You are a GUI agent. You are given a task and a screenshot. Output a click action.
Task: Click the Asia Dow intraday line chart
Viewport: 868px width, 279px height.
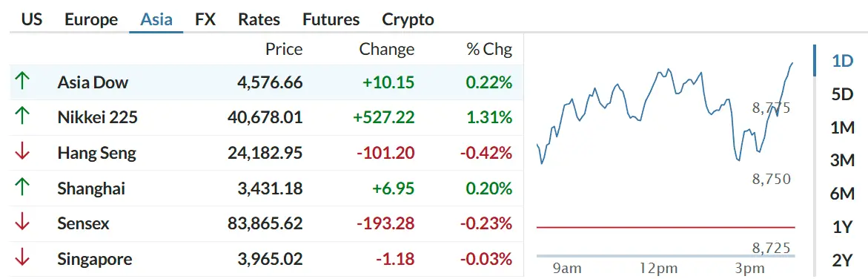pyautogui.click(x=666, y=155)
